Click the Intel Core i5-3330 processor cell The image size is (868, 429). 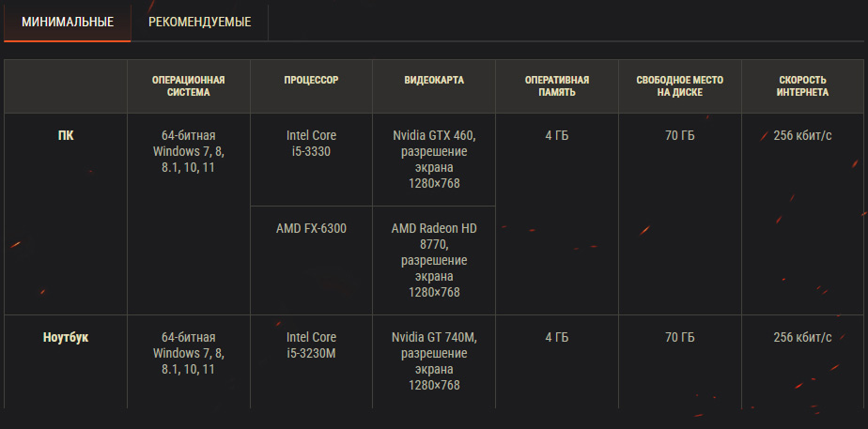(311, 143)
